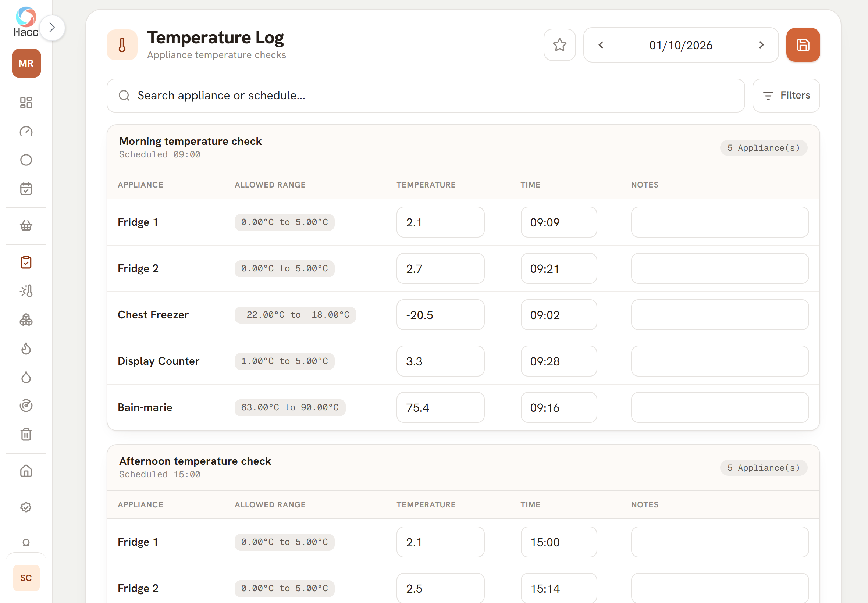This screenshot has width=868, height=603.
Task: Focus the search appliance or schedule field
Action: click(x=426, y=96)
